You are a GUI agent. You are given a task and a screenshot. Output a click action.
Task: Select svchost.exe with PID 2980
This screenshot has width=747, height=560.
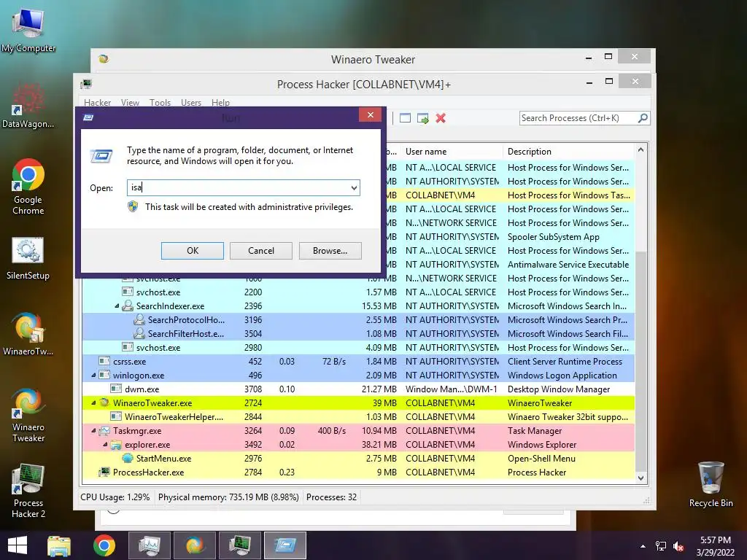coord(358,348)
